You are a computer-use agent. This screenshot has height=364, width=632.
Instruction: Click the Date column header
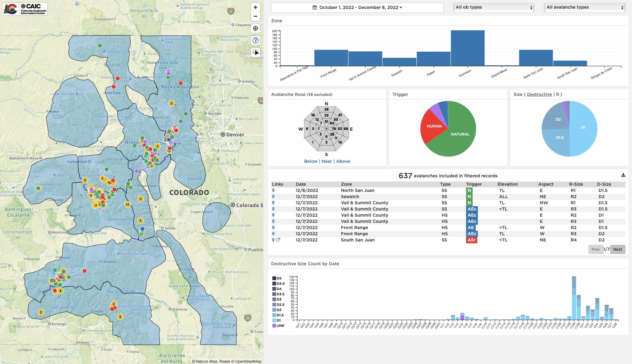[x=301, y=184]
